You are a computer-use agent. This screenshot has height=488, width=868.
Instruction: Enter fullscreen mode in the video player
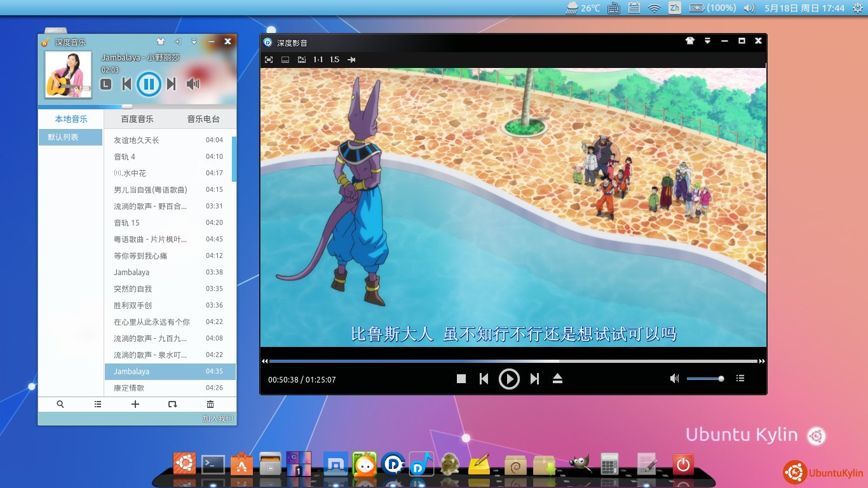tap(269, 60)
